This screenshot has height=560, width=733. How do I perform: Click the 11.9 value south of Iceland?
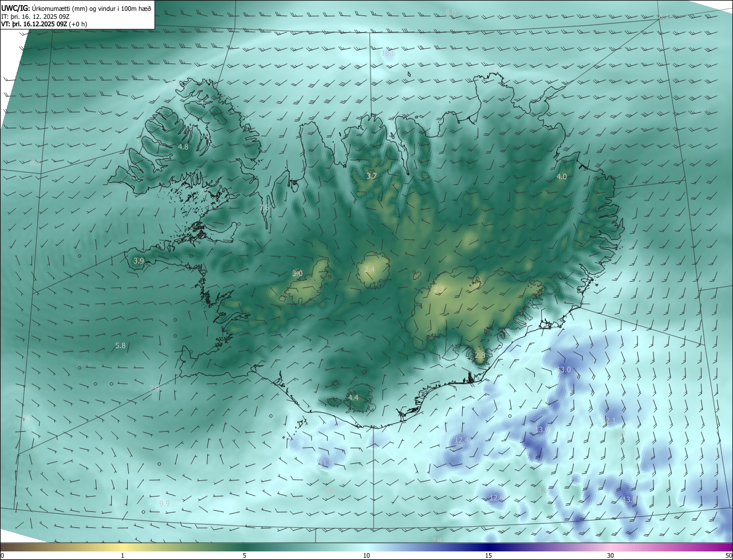click(326, 463)
